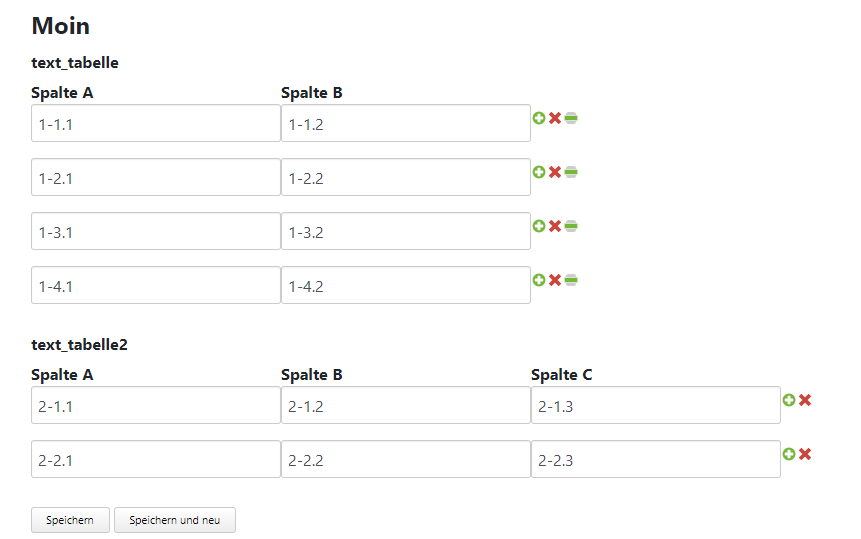Click red X icon beside row 1-2.2
Viewport: 861px width, 539px height.
click(x=555, y=172)
